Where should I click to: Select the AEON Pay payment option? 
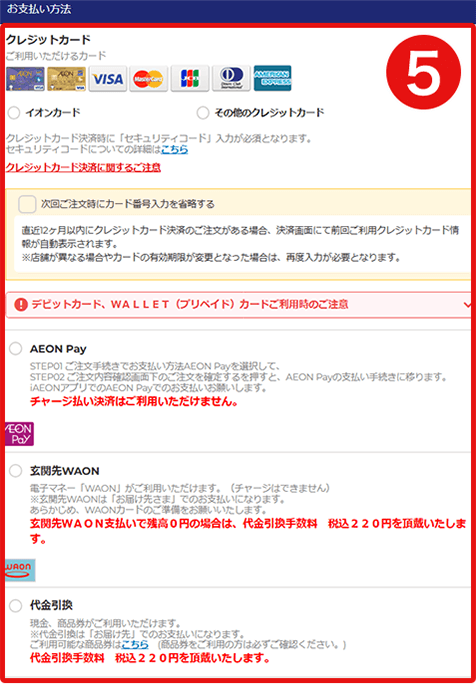(x=16, y=349)
